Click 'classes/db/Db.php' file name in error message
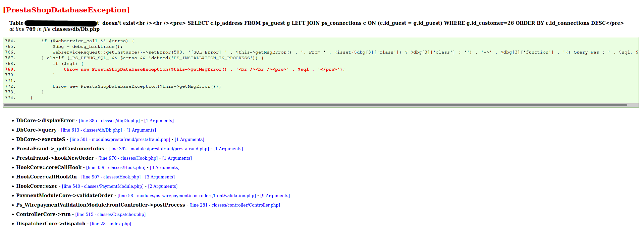This screenshot has width=644, height=231. click(76, 29)
